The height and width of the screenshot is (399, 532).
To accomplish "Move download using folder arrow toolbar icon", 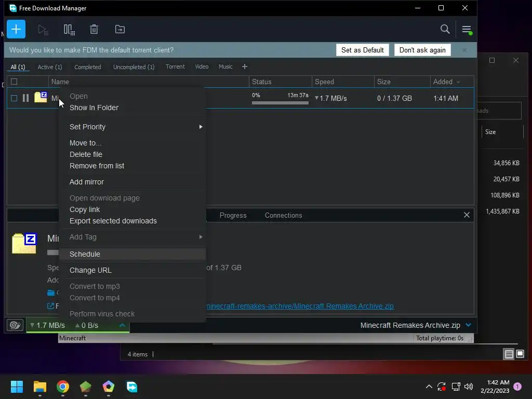I will point(120,30).
